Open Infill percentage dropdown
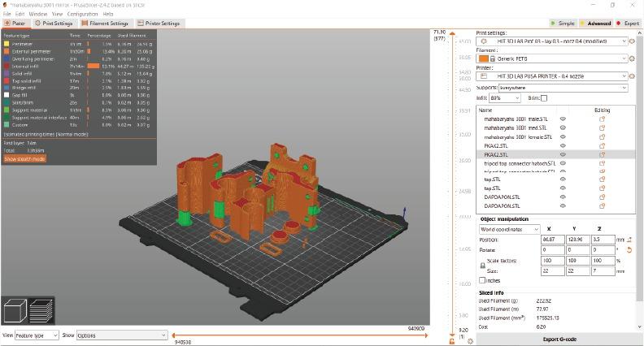This screenshot has height=346, width=644. [x=505, y=98]
